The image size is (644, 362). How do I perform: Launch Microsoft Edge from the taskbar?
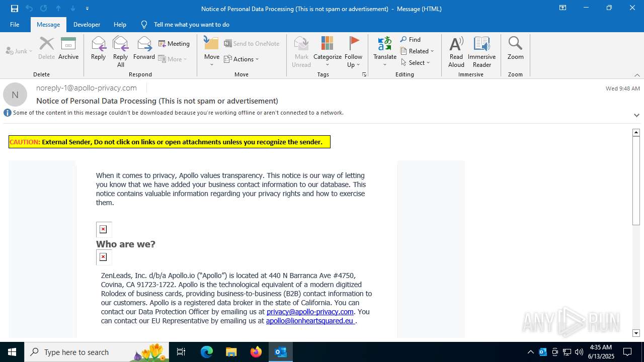point(207,352)
